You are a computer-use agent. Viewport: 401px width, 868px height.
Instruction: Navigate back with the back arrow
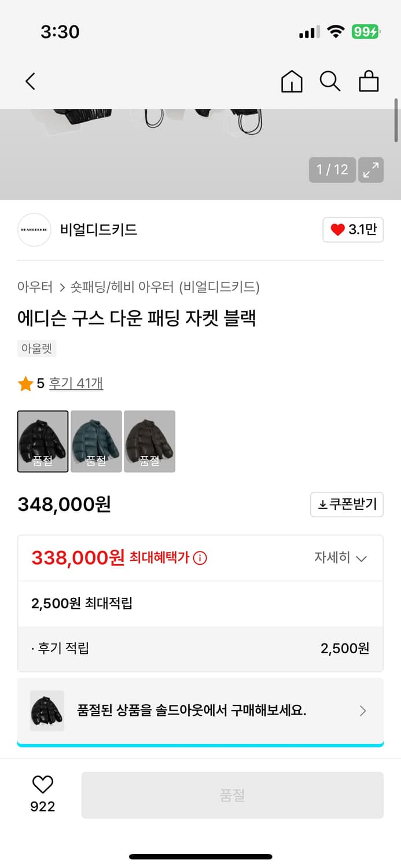[30, 82]
